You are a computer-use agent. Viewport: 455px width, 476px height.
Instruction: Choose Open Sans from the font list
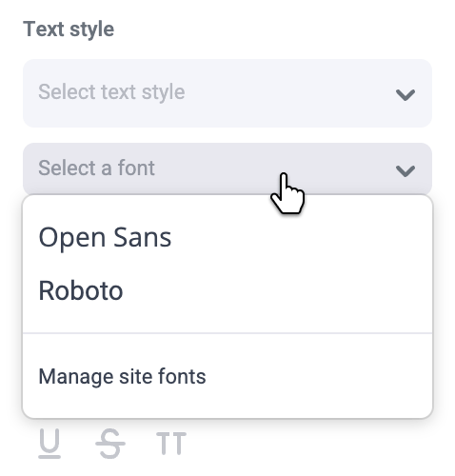tap(105, 237)
